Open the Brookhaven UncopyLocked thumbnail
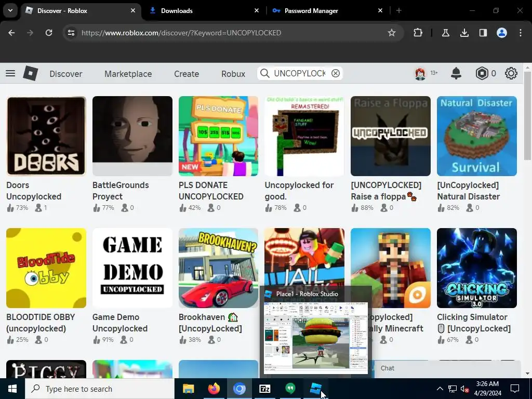Screen dimensions: 532x399 click(219, 268)
